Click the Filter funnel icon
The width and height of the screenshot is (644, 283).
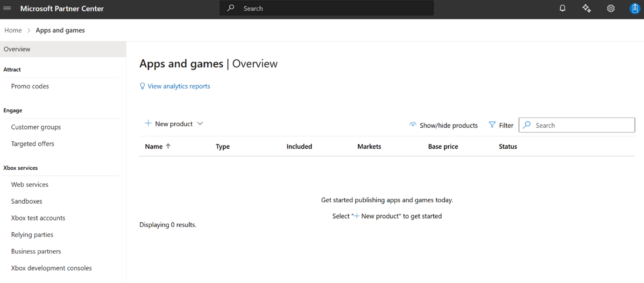pyautogui.click(x=492, y=124)
